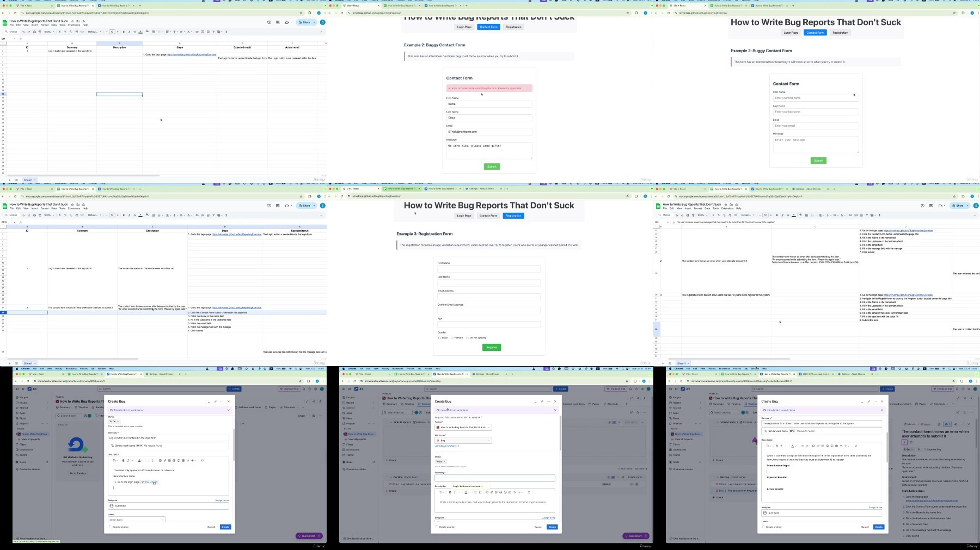The height and width of the screenshot is (550, 980).
Task: Open Pages tab in Jira window with Work type dialog
Action: pyautogui.click(x=594, y=404)
